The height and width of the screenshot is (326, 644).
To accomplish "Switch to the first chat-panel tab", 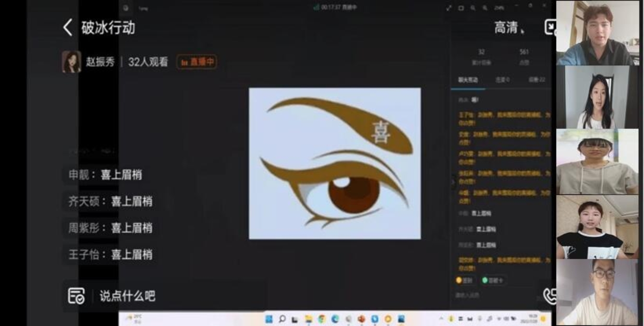I will click(468, 80).
